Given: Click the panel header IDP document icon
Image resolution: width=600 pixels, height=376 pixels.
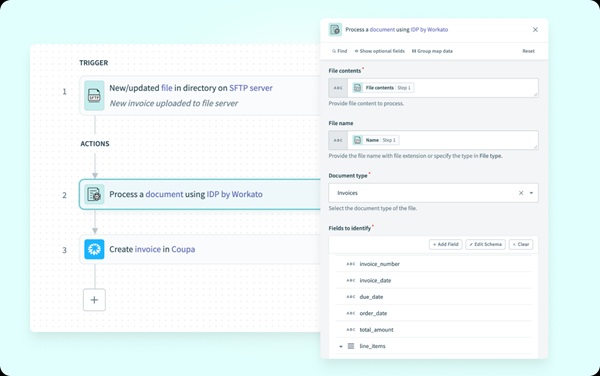Looking at the screenshot, I should click(x=335, y=29).
